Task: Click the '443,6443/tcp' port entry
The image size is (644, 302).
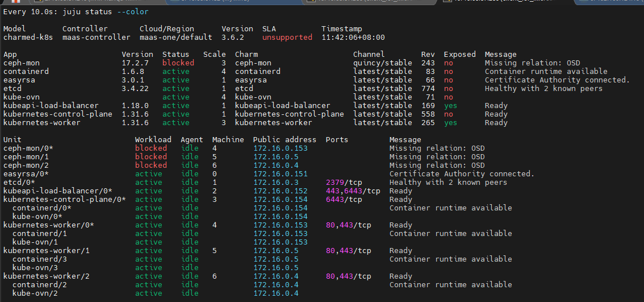Action: (353, 191)
